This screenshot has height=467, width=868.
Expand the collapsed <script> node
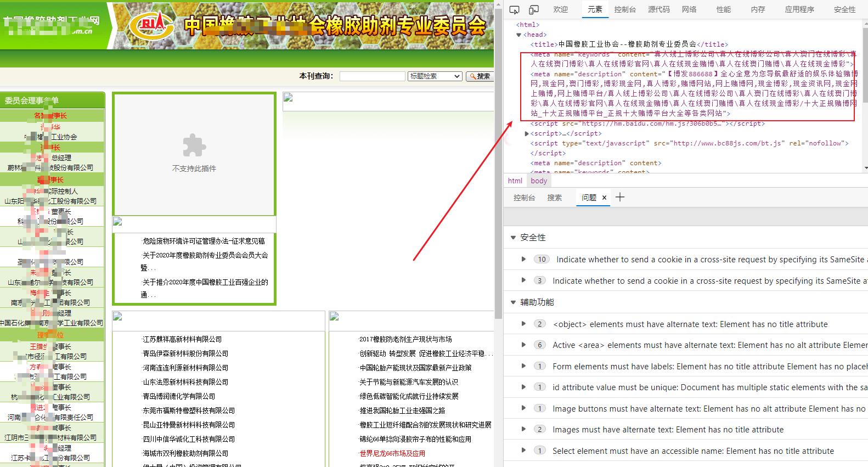(x=527, y=133)
